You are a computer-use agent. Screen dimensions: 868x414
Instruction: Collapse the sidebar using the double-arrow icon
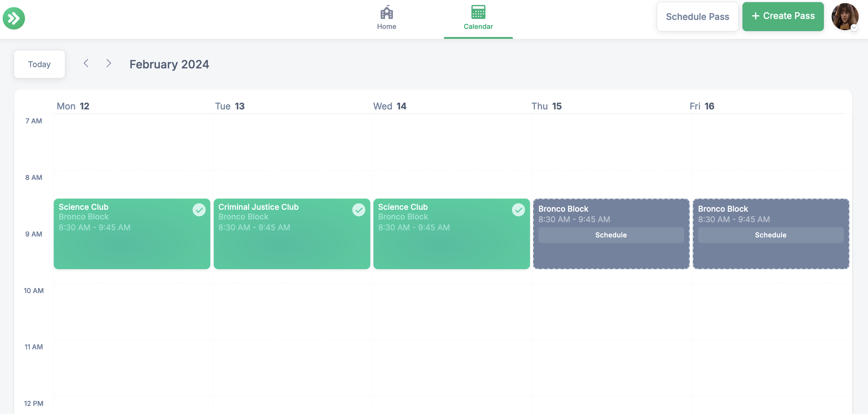point(14,19)
